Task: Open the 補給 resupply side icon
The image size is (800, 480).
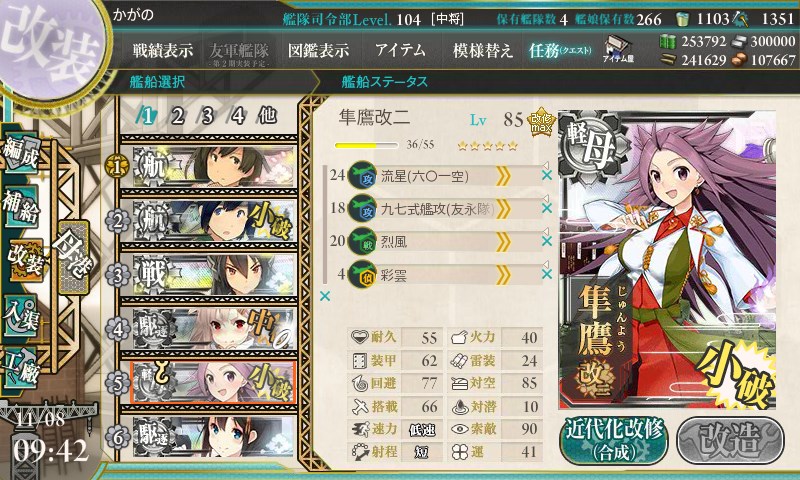Action: (x=21, y=207)
